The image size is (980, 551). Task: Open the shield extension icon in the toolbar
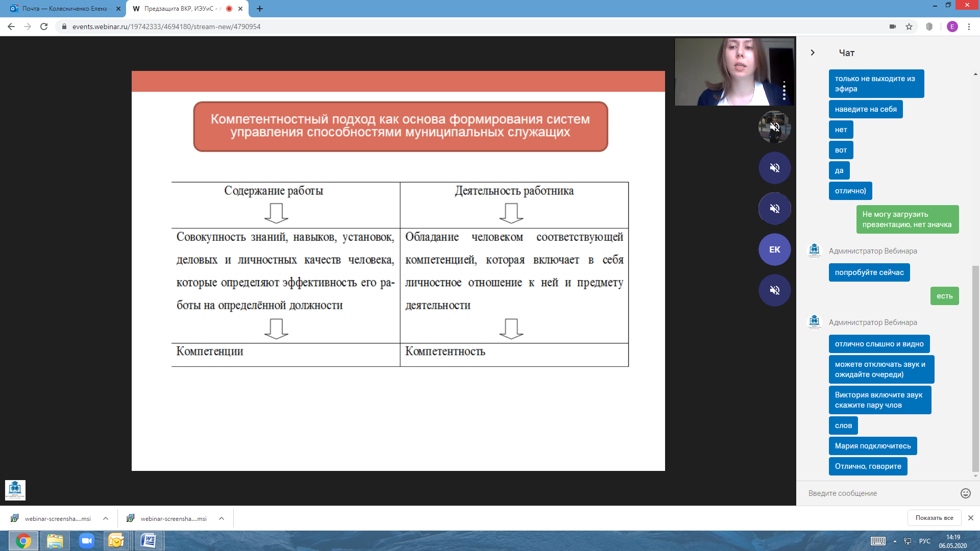tap(929, 27)
